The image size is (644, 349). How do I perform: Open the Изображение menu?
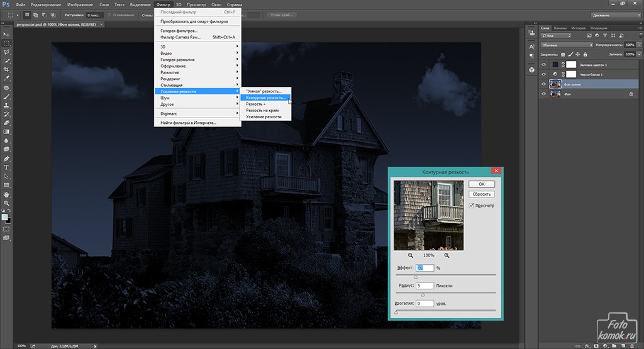coord(80,4)
